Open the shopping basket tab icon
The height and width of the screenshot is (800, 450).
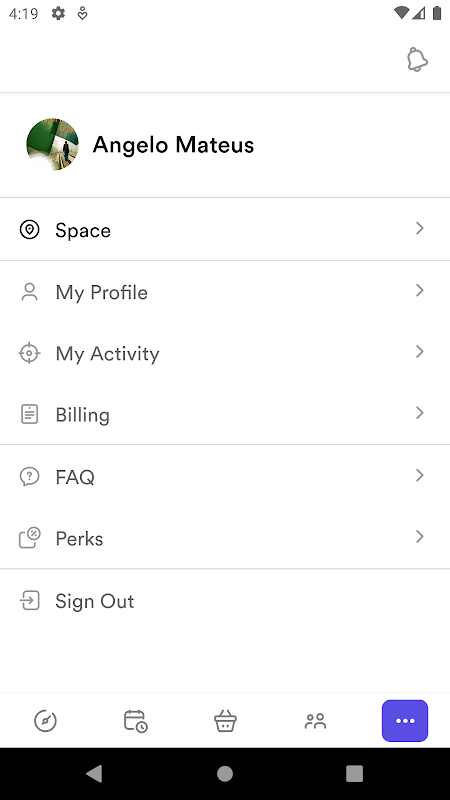225,721
